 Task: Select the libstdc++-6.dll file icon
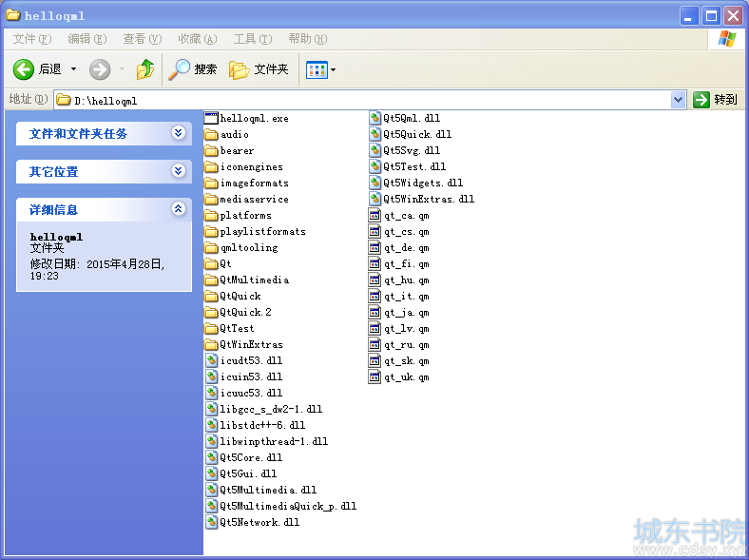[x=212, y=425]
